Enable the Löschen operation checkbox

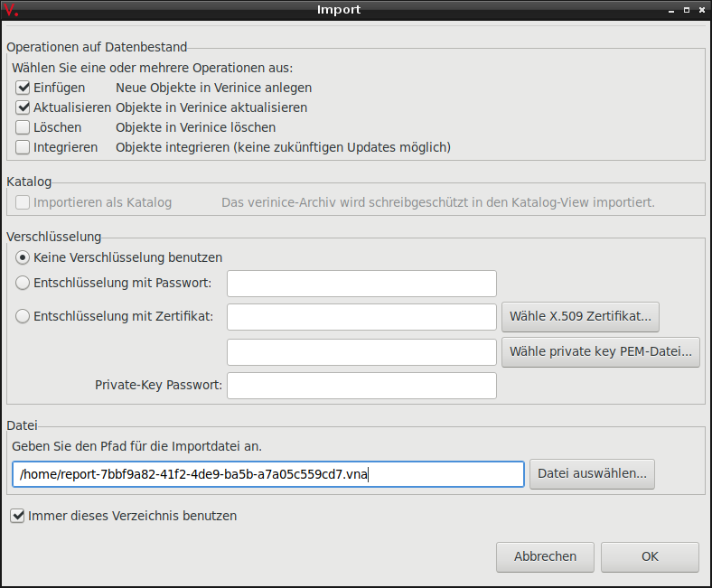tap(23, 127)
